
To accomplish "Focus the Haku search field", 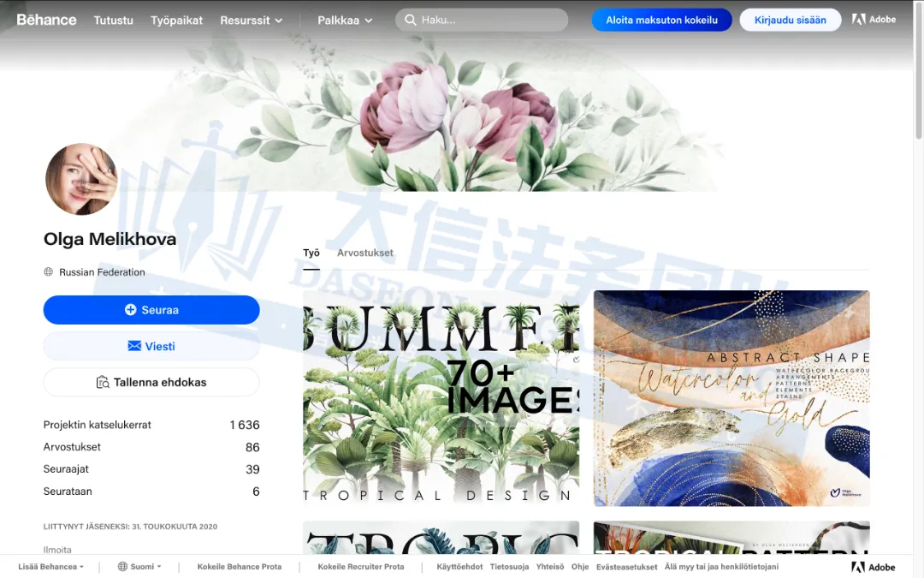I will pos(482,20).
